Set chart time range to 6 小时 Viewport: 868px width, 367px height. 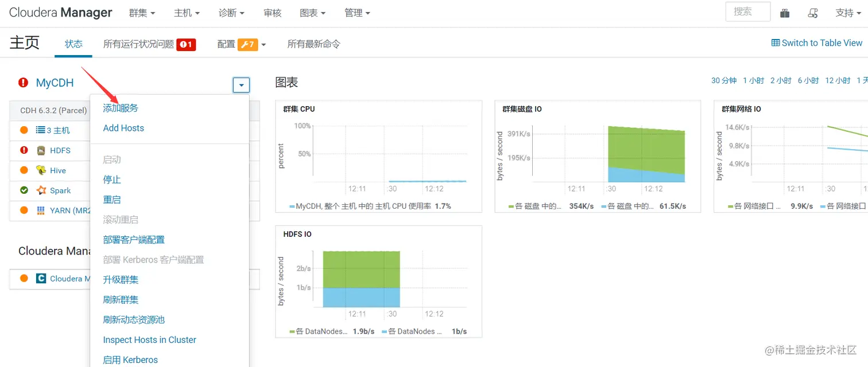coord(808,81)
